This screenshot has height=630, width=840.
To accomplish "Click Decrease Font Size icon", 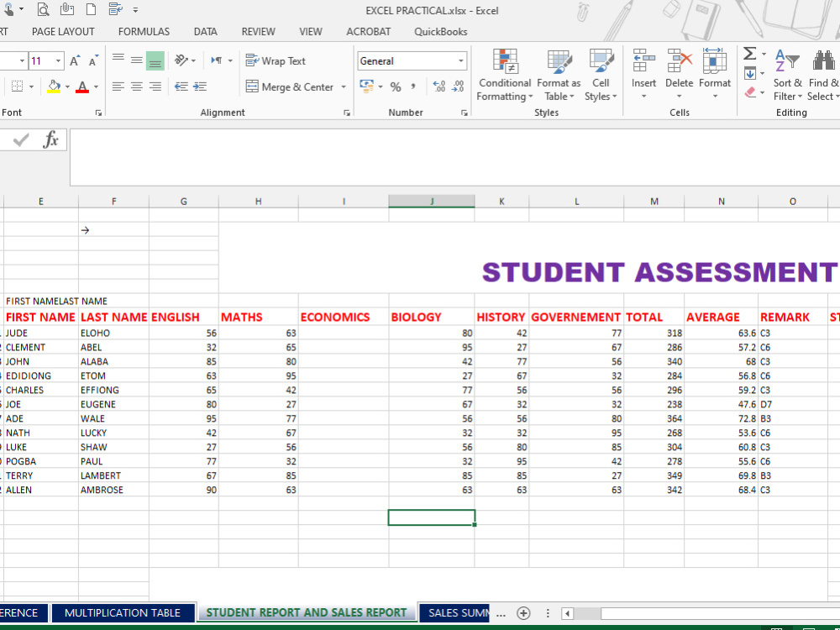I will 94,61.
